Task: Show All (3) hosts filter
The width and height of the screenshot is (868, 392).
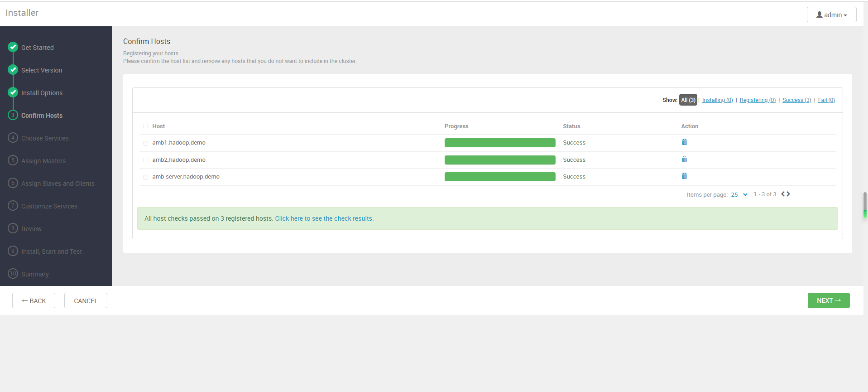Action: tap(688, 100)
